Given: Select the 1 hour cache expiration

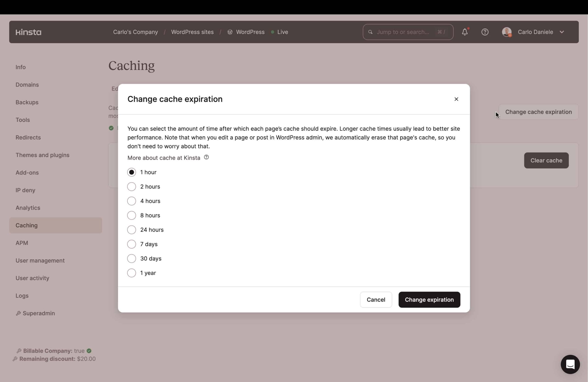Looking at the screenshot, I should pyautogui.click(x=131, y=172).
